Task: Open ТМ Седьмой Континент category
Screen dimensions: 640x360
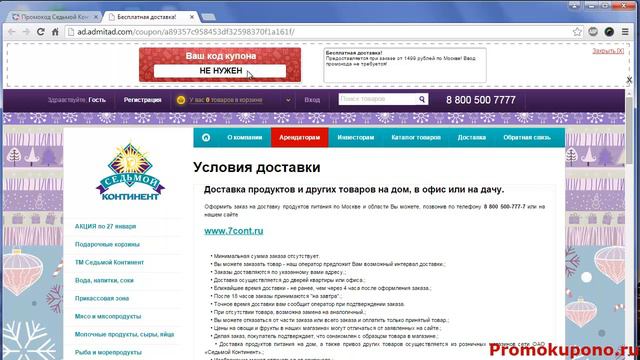Action: tap(109, 262)
